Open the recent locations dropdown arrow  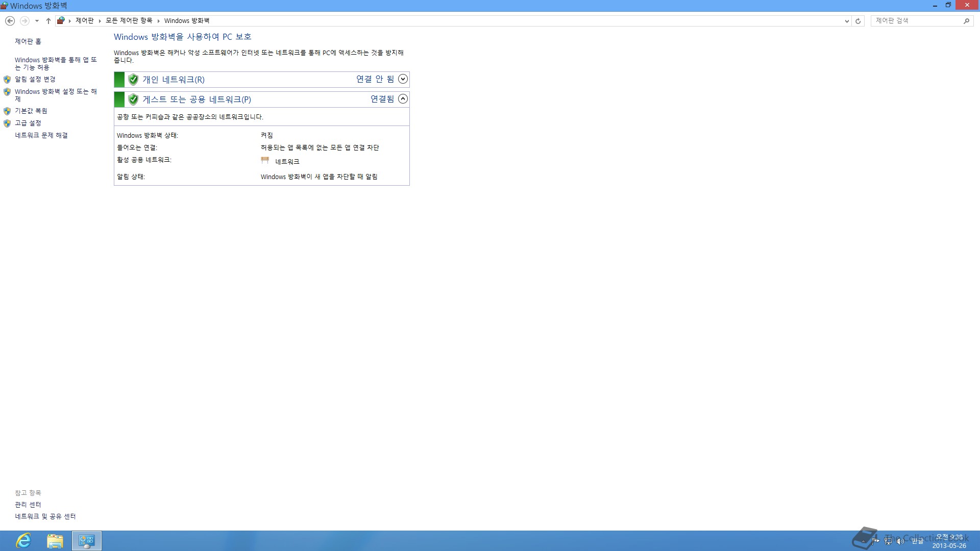pyautogui.click(x=37, y=21)
